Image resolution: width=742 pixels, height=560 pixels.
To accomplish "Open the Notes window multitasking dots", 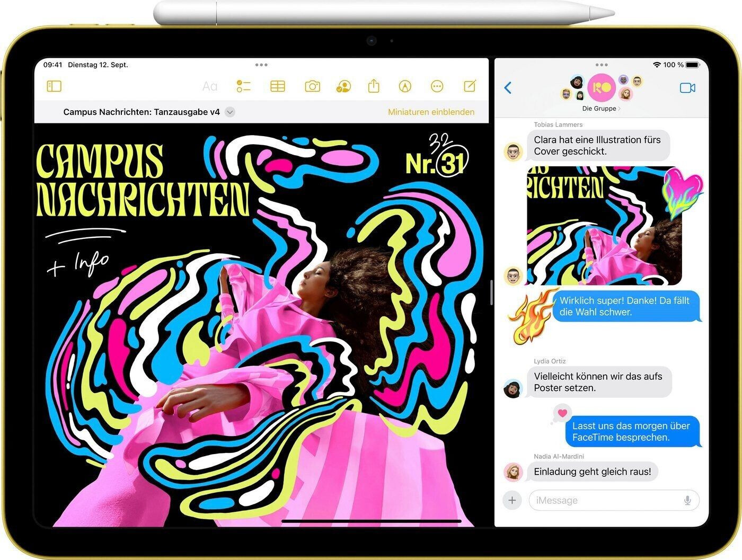I will (261, 65).
